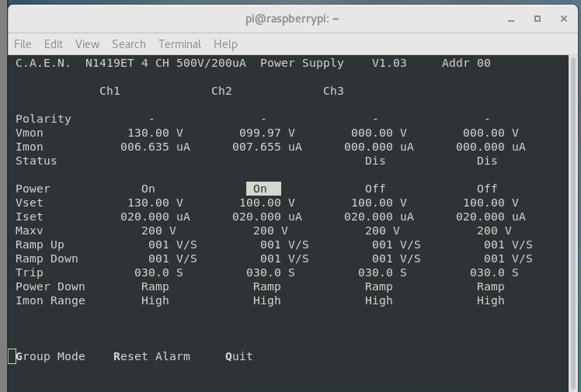Click Ch1 Power Down Ramp setting
Image resolution: width=581 pixels, height=392 pixels.
pyautogui.click(x=155, y=286)
